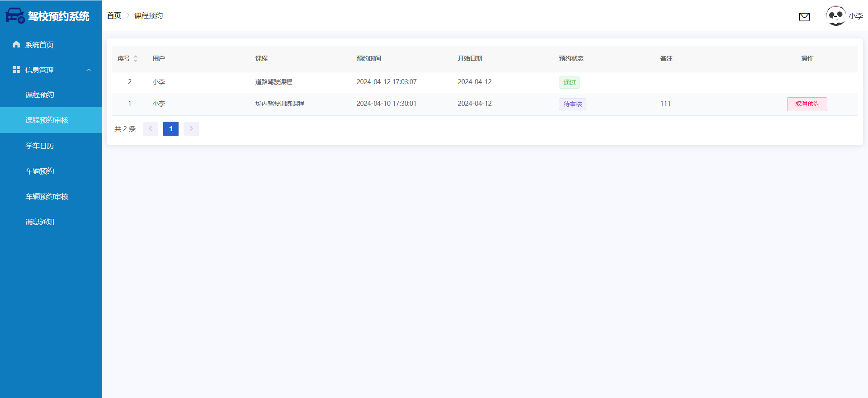Open the 车辆预约审核 sidebar item

click(51, 196)
